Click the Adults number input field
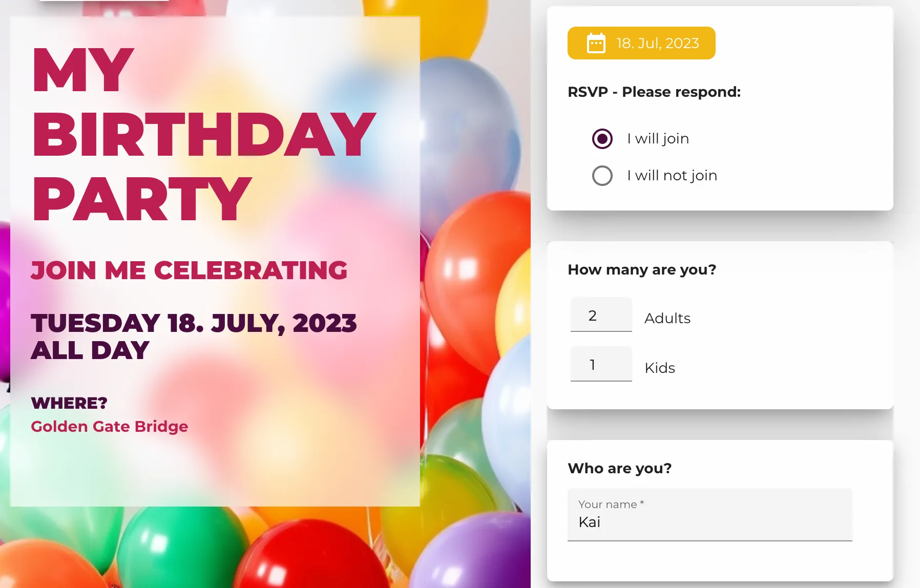Image resolution: width=920 pixels, height=588 pixels. [601, 314]
